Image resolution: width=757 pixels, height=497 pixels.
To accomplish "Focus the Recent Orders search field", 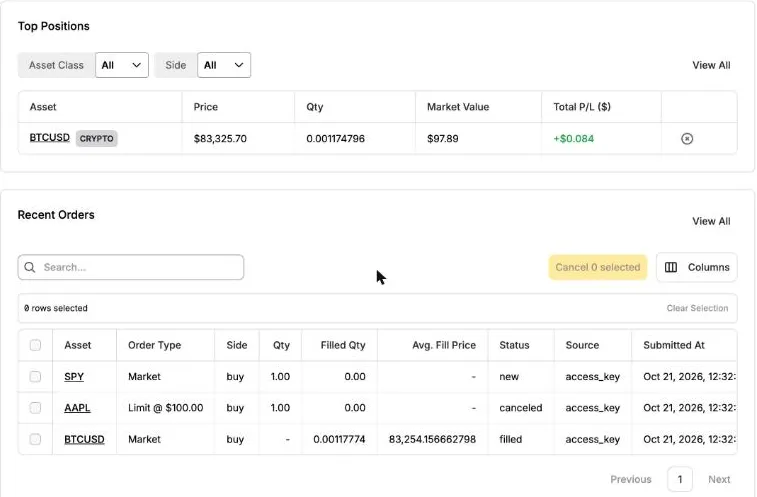I will (131, 267).
